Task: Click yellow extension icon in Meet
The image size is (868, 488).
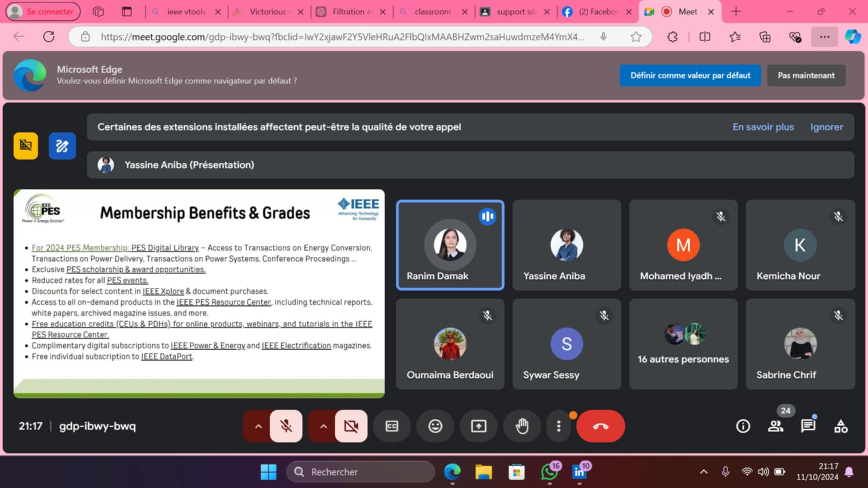Action: click(26, 145)
